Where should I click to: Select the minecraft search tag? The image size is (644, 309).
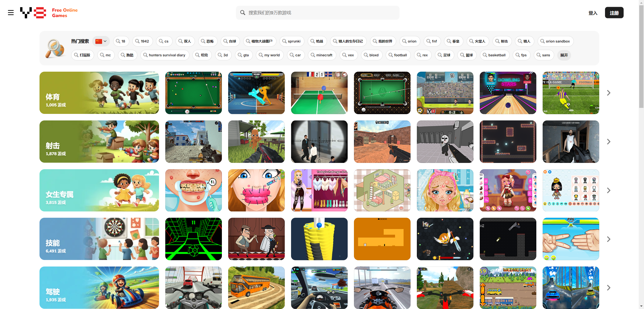[x=322, y=55]
